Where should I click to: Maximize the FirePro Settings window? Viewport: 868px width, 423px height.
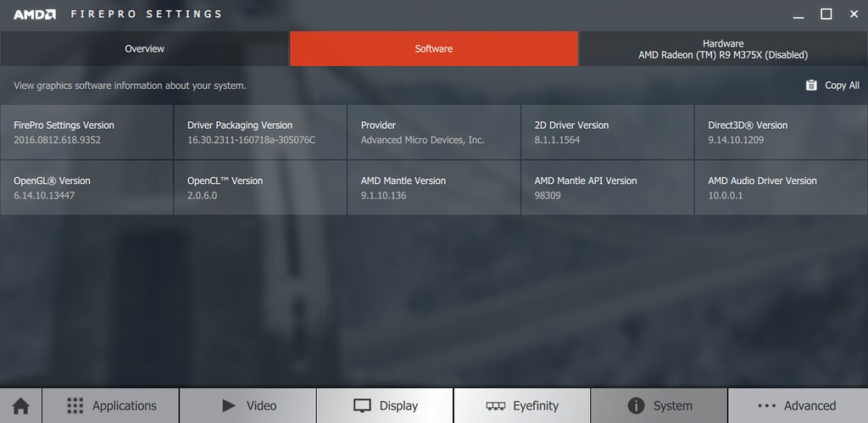(x=826, y=14)
